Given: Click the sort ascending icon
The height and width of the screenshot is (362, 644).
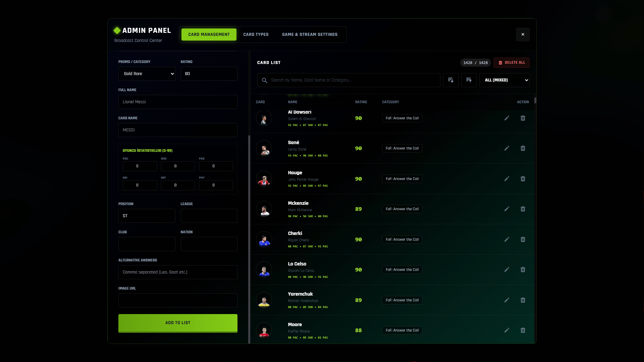Looking at the screenshot, I should [469, 80].
